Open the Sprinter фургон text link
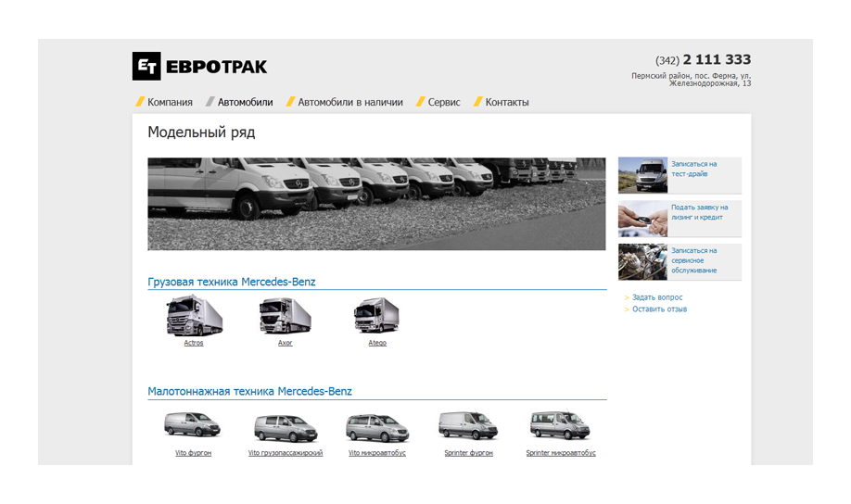 click(x=468, y=453)
